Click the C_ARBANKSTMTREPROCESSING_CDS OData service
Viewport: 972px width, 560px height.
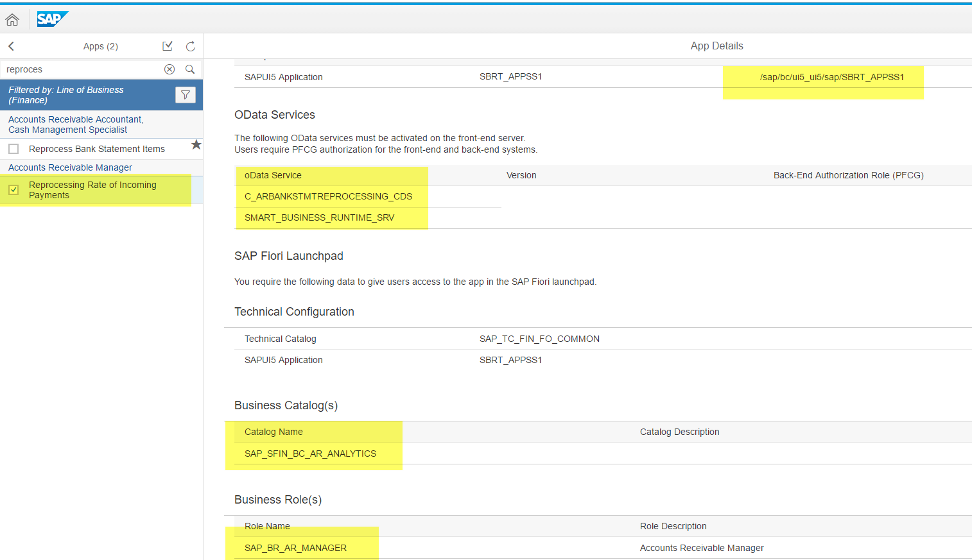tap(328, 196)
